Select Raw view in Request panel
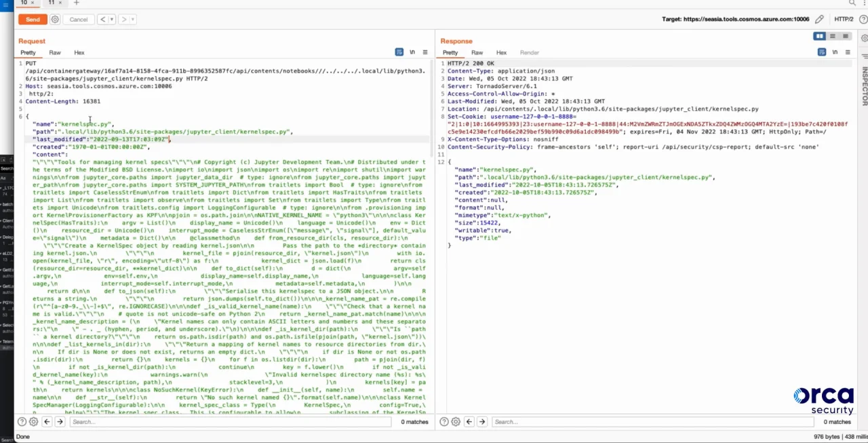Image resolution: width=868 pixels, height=443 pixels. click(55, 52)
